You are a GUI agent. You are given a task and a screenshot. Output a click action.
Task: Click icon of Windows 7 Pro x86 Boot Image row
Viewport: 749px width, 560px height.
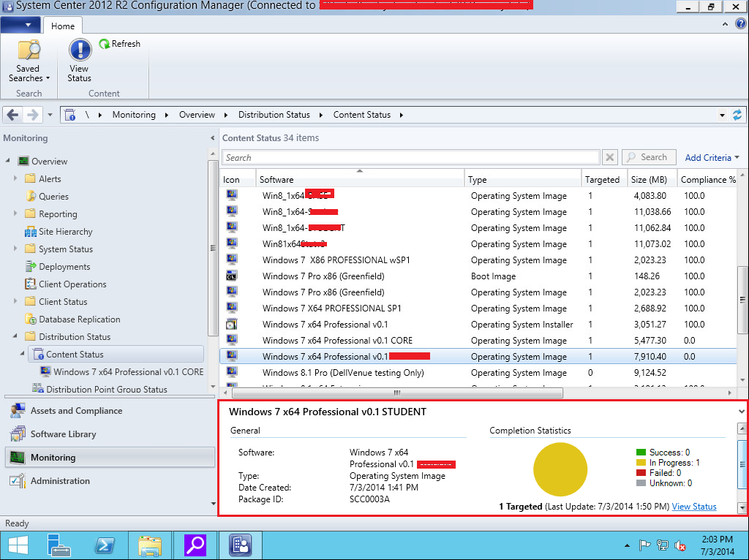(231, 276)
